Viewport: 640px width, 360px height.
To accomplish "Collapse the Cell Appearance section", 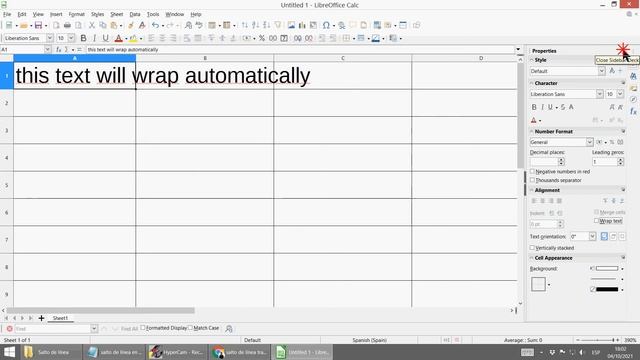I will (532, 258).
